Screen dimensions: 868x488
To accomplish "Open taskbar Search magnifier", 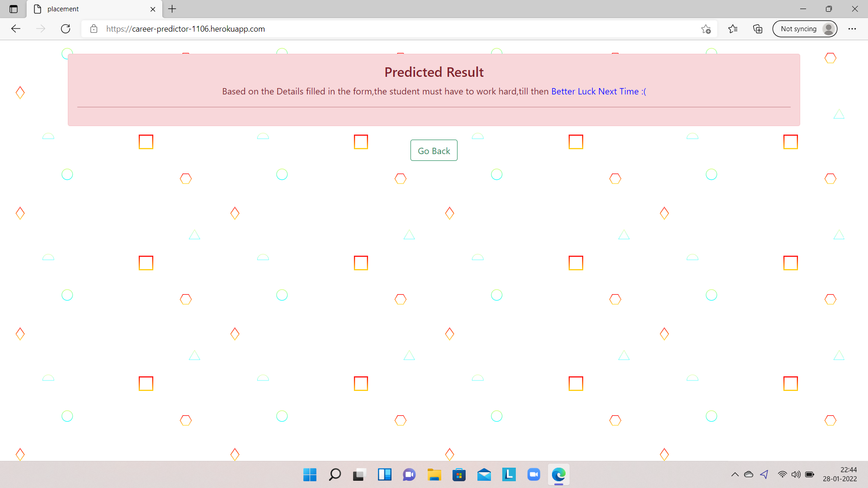I will click(x=335, y=474).
